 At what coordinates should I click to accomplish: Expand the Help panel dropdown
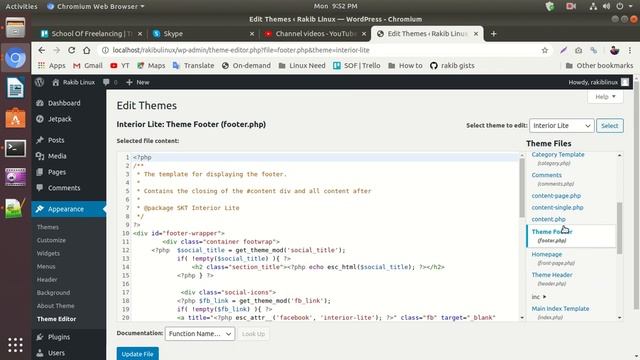(605, 97)
